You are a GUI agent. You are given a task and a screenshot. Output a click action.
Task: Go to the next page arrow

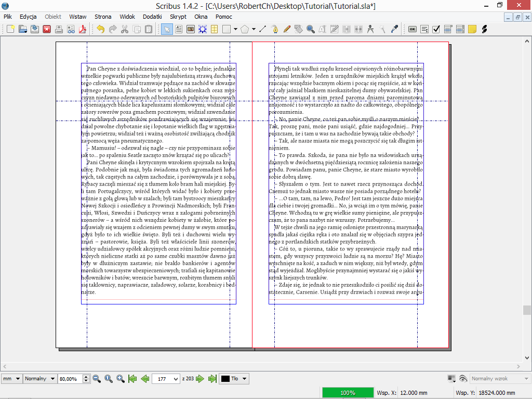coord(201,379)
